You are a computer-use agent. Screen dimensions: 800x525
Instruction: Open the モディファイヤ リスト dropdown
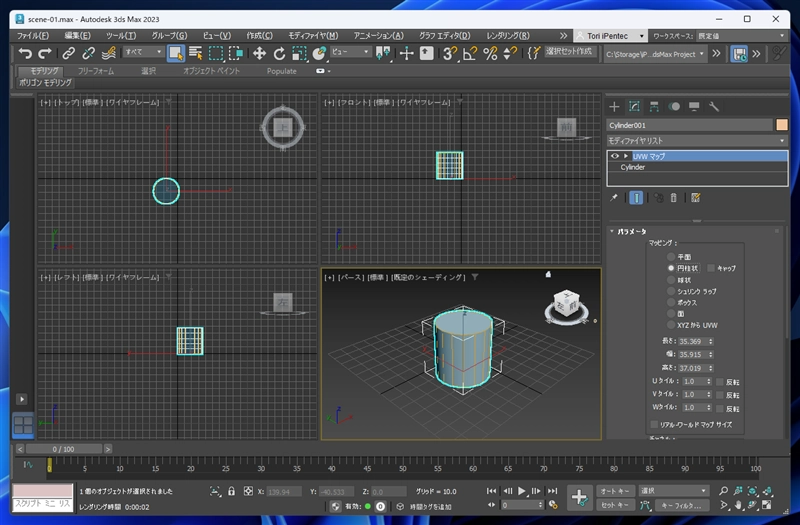pyautogui.click(x=697, y=140)
